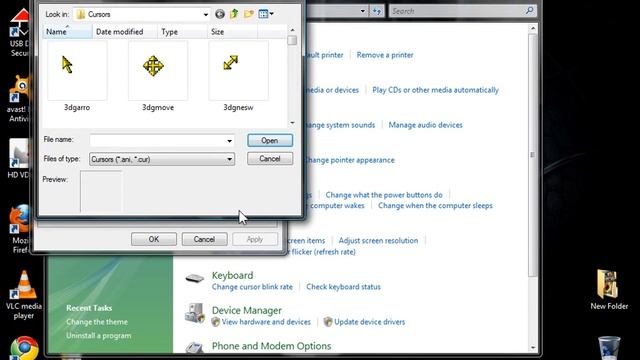Click refresh button beside address bar
The height and width of the screenshot is (360, 640).
[376, 11]
